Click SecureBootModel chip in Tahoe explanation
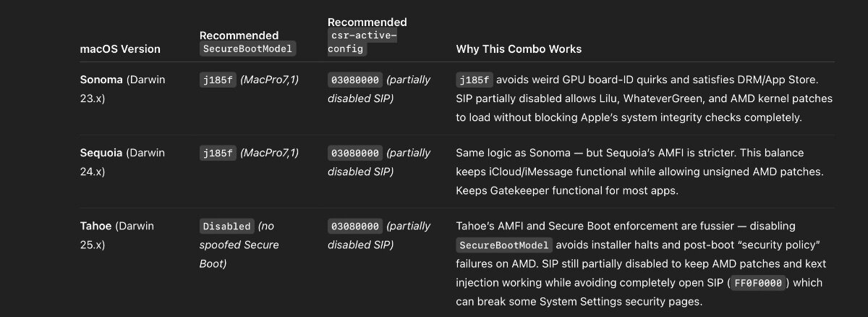Viewport: 868px width, 317px height. (504, 245)
